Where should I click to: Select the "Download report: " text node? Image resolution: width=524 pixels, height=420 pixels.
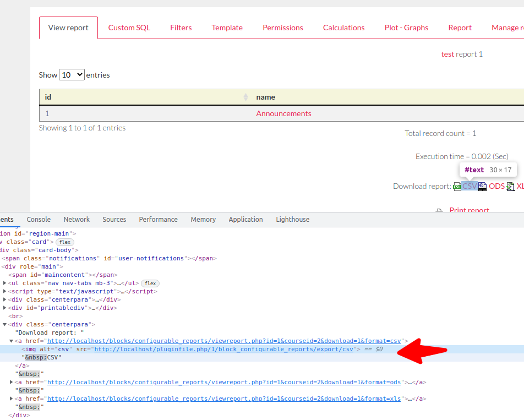click(x=50, y=333)
